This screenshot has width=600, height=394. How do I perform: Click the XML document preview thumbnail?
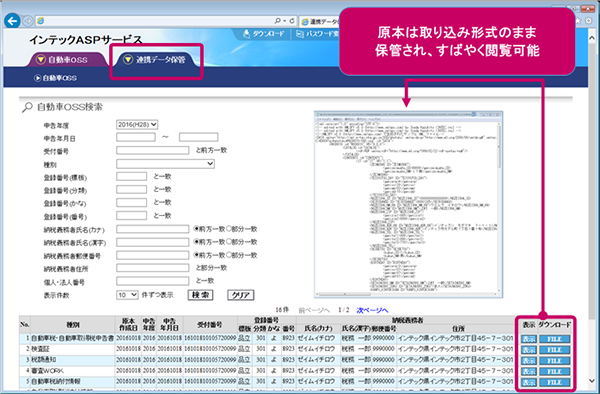(x=409, y=205)
